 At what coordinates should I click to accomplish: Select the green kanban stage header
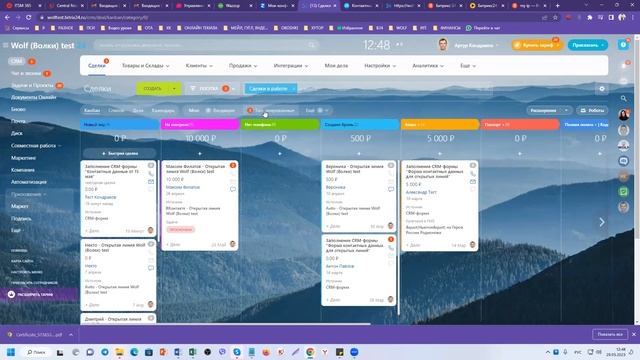280,124
